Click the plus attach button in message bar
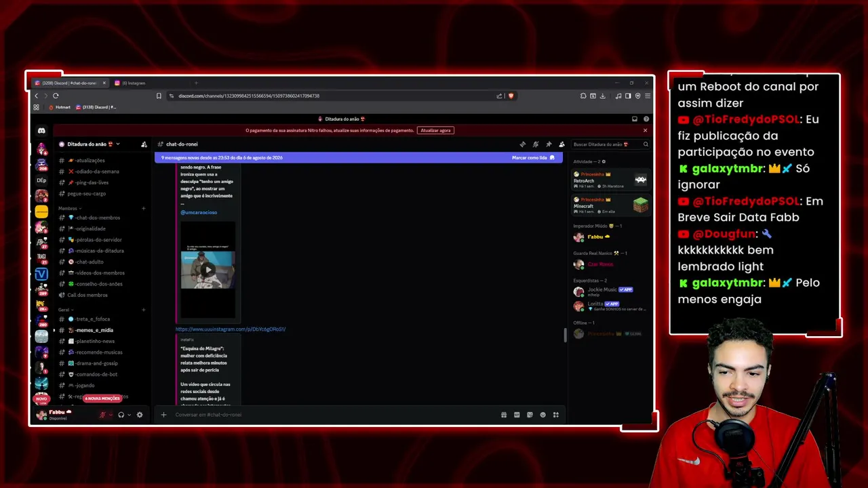Viewport: 868px width, 488px height. click(x=163, y=415)
